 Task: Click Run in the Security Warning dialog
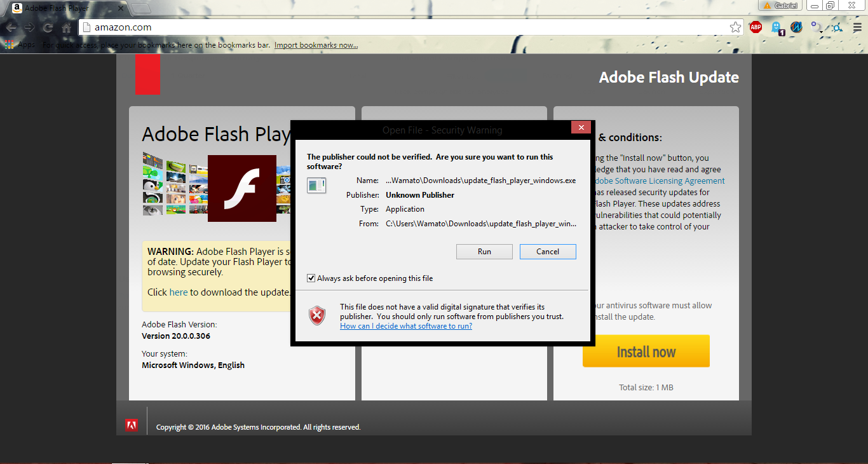click(x=484, y=252)
